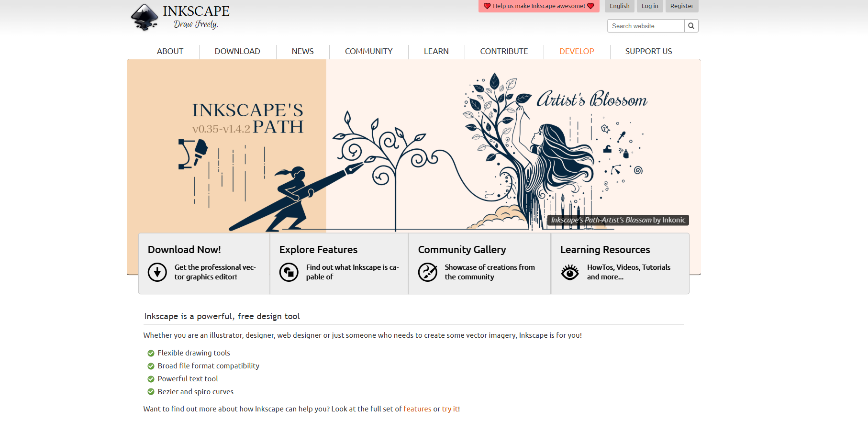Click the Inkscape mountain logo icon
The height and width of the screenshot is (432, 868).
pyautogui.click(x=144, y=17)
